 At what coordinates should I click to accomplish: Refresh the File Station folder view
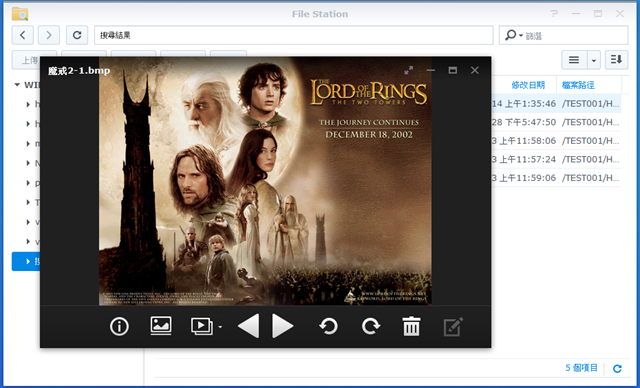[x=77, y=35]
